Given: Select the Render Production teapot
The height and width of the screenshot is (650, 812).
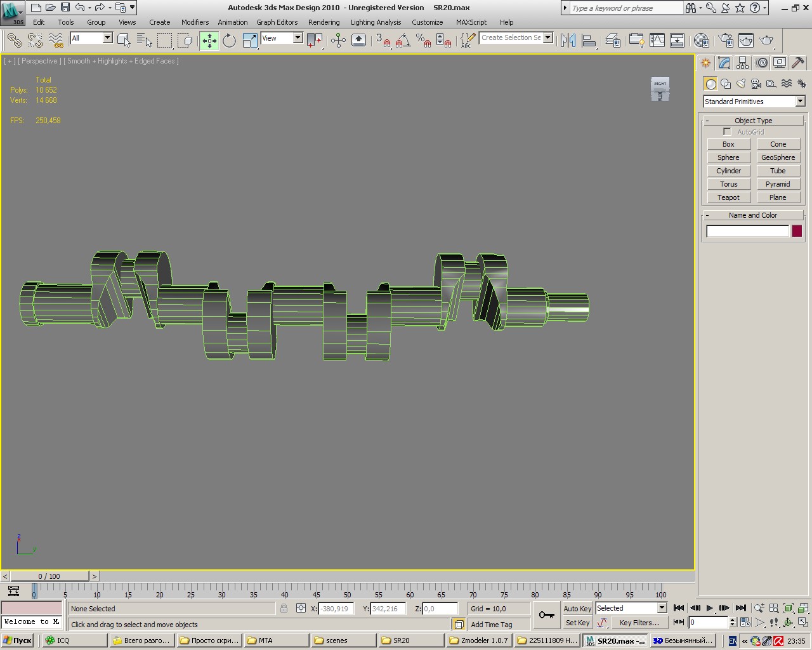Looking at the screenshot, I should [767, 41].
